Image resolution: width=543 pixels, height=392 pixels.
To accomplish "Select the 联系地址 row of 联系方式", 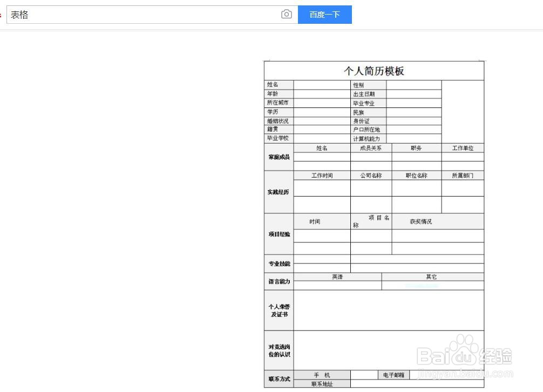I will pyautogui.click(x=322, y=384).
